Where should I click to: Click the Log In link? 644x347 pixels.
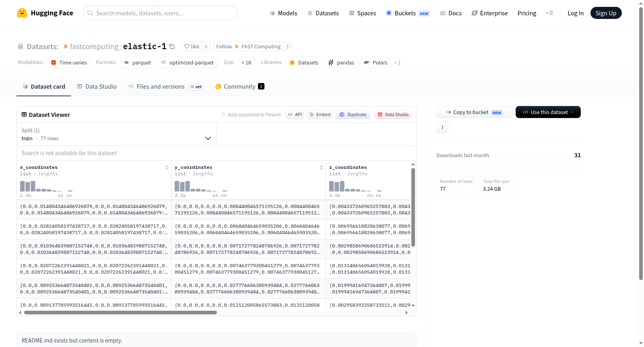(576, 13)
